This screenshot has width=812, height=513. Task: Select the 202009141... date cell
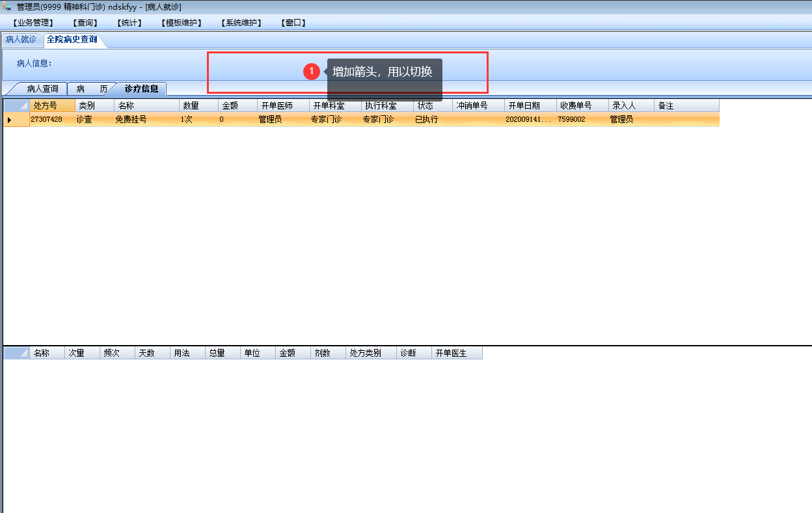tap(530, 120)
